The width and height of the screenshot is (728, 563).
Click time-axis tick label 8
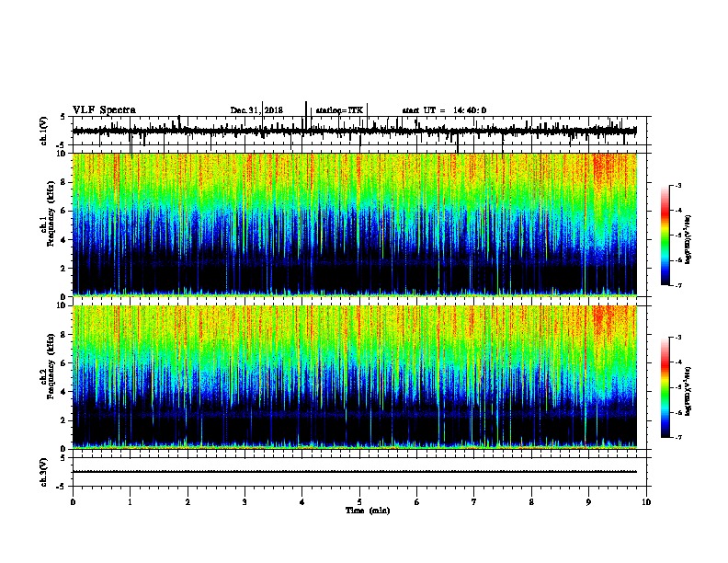point(531,502)
